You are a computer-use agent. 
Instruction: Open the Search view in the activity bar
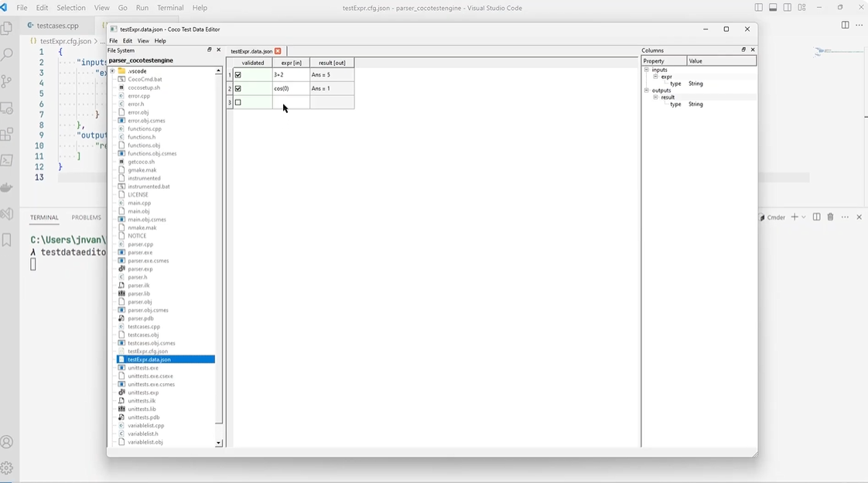(x=8, y=55)
